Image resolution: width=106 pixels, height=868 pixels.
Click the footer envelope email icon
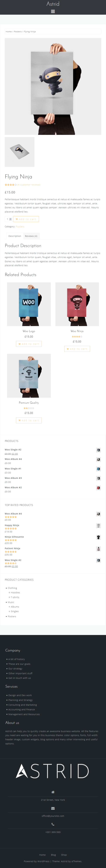(x=53, y=808)
